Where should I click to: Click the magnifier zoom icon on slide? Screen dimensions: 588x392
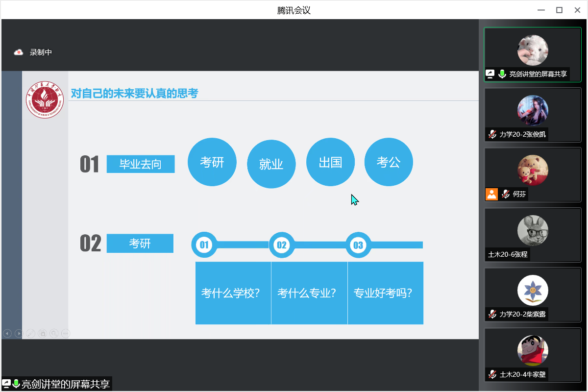tap(54, 333)
